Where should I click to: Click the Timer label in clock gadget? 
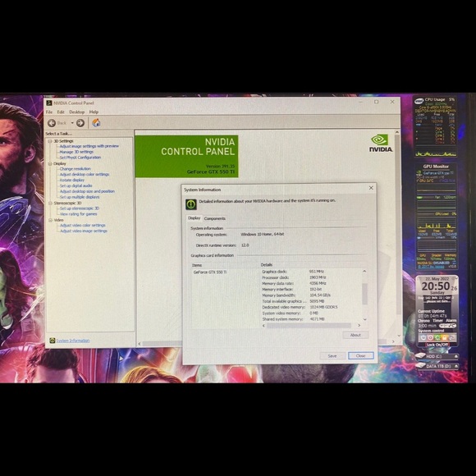coord(437,321)
